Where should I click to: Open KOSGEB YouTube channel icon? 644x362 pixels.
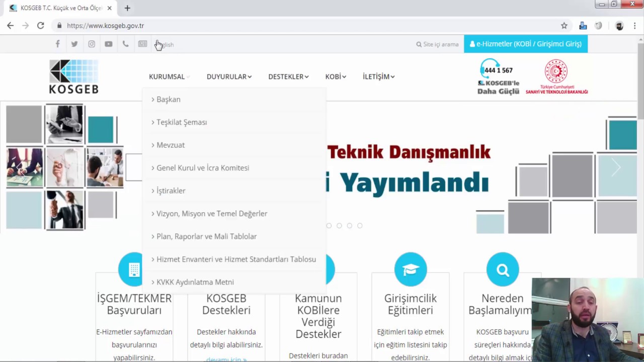[109, 44]
